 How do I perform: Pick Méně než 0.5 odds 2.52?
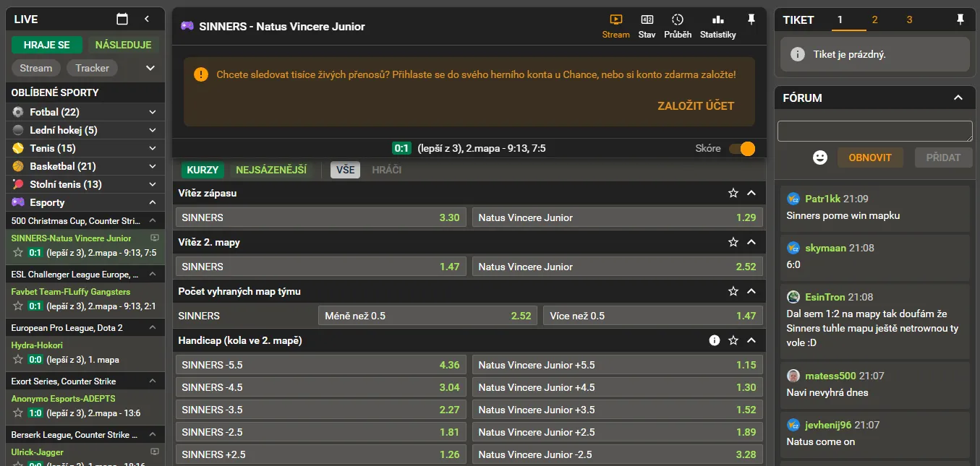(x=428, y=316)
